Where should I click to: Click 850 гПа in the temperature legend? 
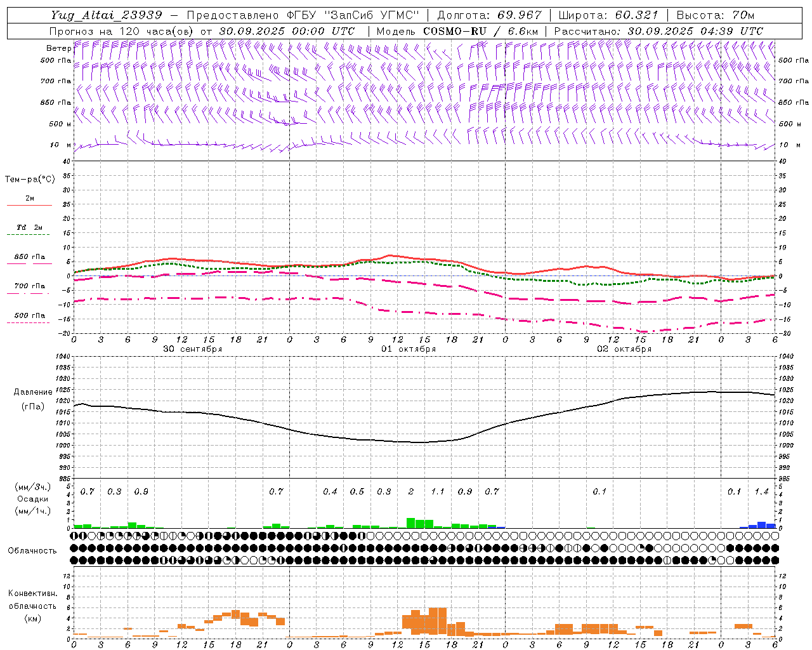pyautogui.click(x=30, y=257)
